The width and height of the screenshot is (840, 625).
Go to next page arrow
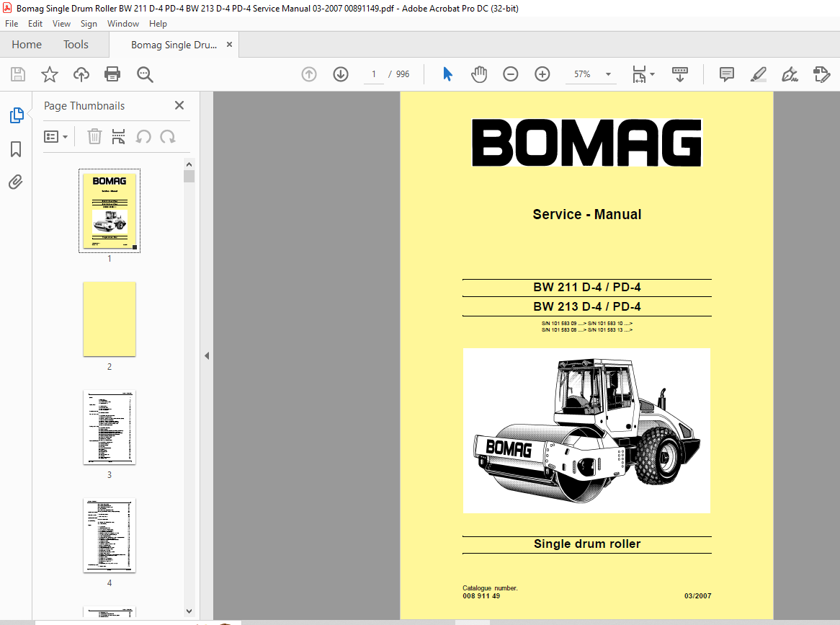(x=341, y=74)
